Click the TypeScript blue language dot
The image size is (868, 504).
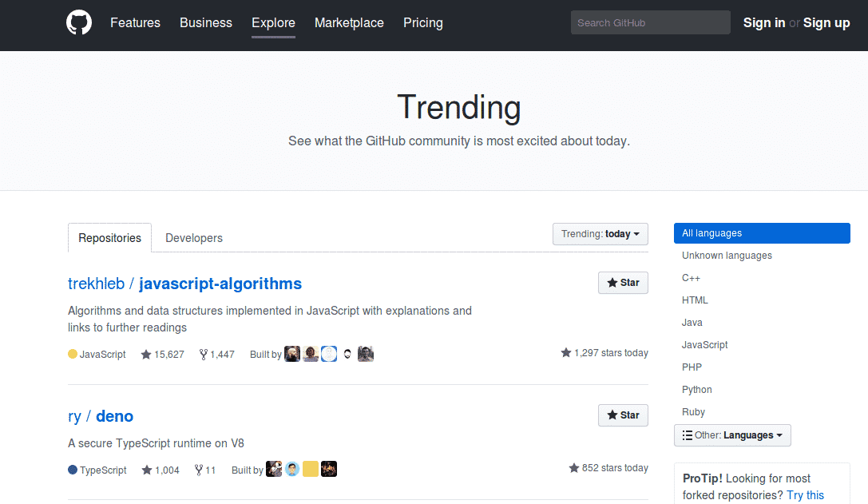point(73,470)
